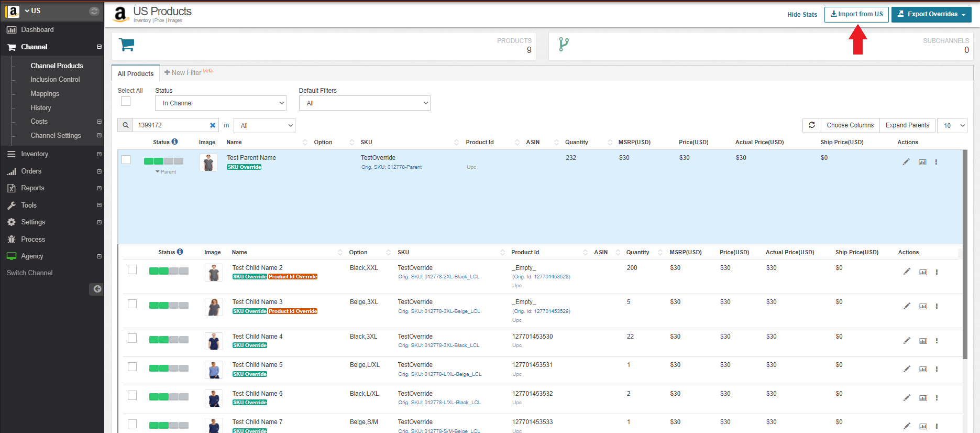Open more actions for Test Child Name 4
Image resolution: width=980 pixels, height=433 pixels.
tap(937, 341)
